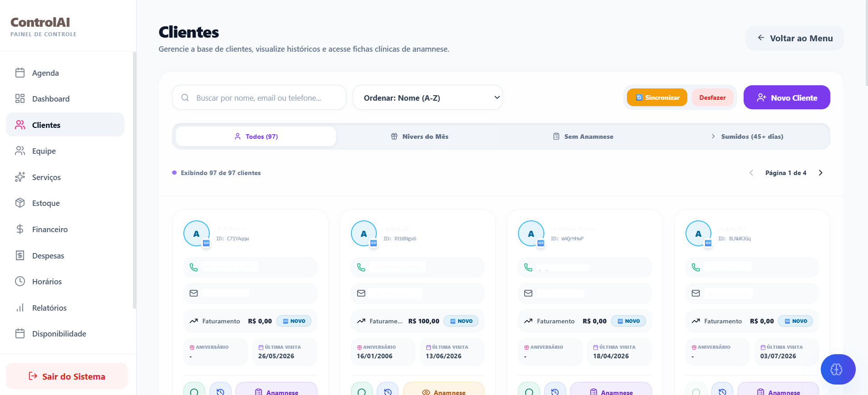Switch to Nivers do Mês tab
The height and width of the screenshot is (395, 868).
(419, 136)
